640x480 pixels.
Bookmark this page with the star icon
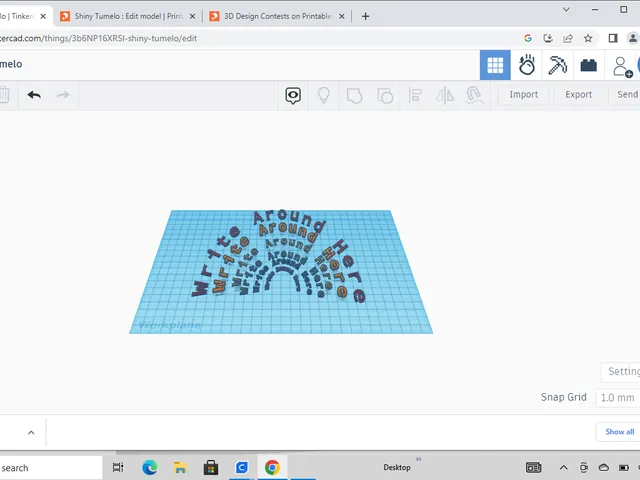tap(588, 38)
